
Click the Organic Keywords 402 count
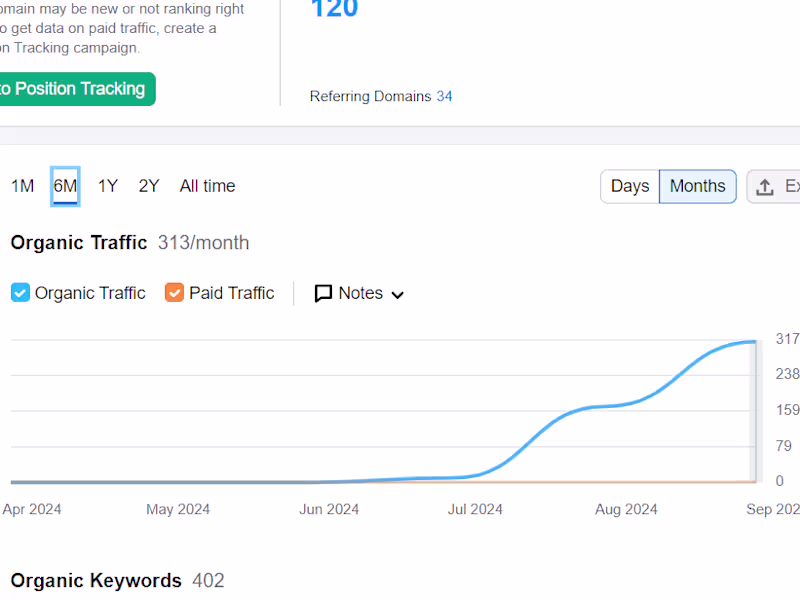[208, 581]
